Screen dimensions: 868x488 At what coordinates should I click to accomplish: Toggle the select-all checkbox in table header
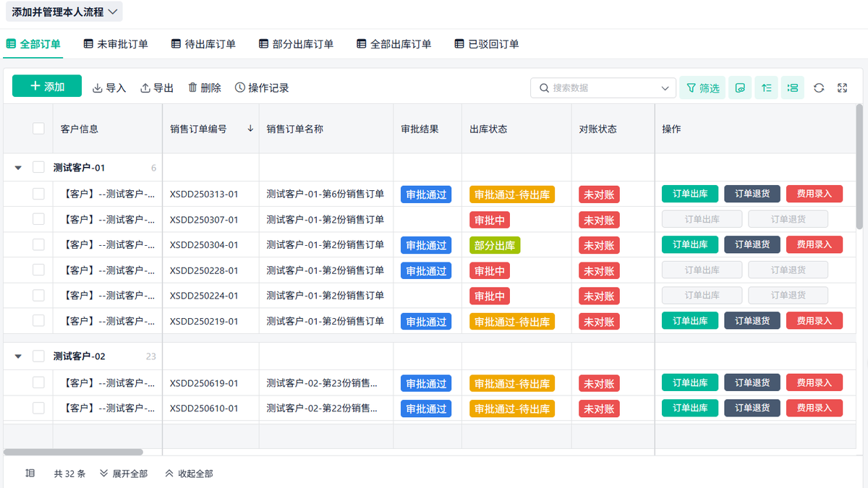(38, 129)
